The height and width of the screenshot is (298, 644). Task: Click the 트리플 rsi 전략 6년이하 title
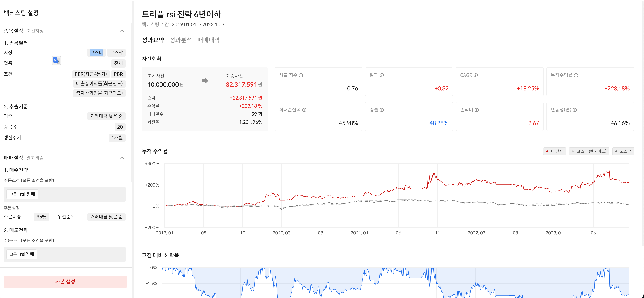(x=181, y=14)
